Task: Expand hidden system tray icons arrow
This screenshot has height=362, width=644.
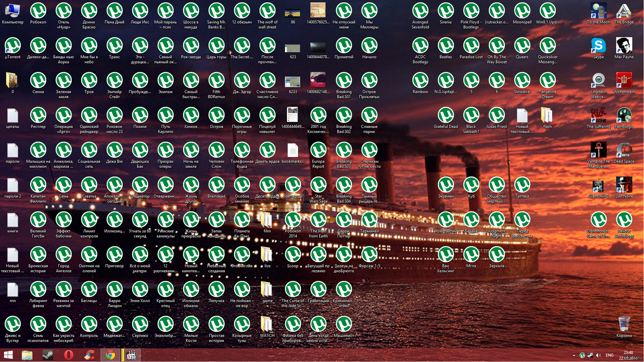Action: point(574,356)
